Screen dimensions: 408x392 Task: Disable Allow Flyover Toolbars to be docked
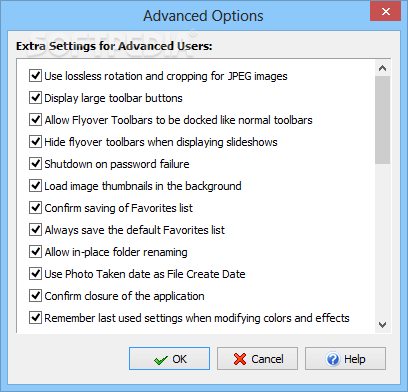[35, 120]
